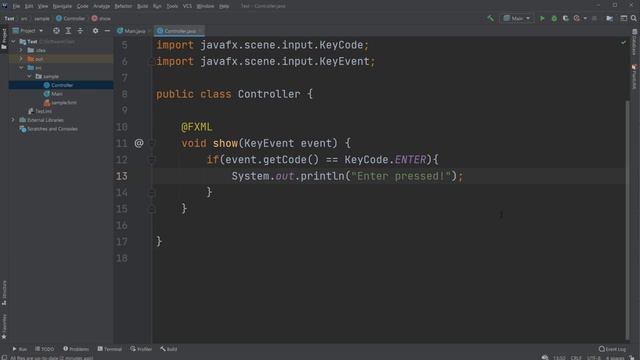Open the Edit menu
The image size is (640, 360).
tap(29, 6)
